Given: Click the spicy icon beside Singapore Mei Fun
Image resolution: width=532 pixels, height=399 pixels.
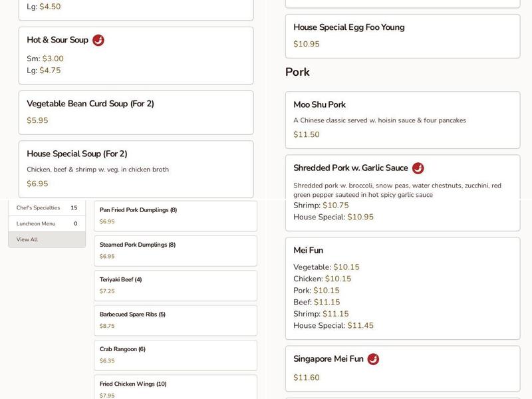Looking at the screenshot, I should (373, 359).
